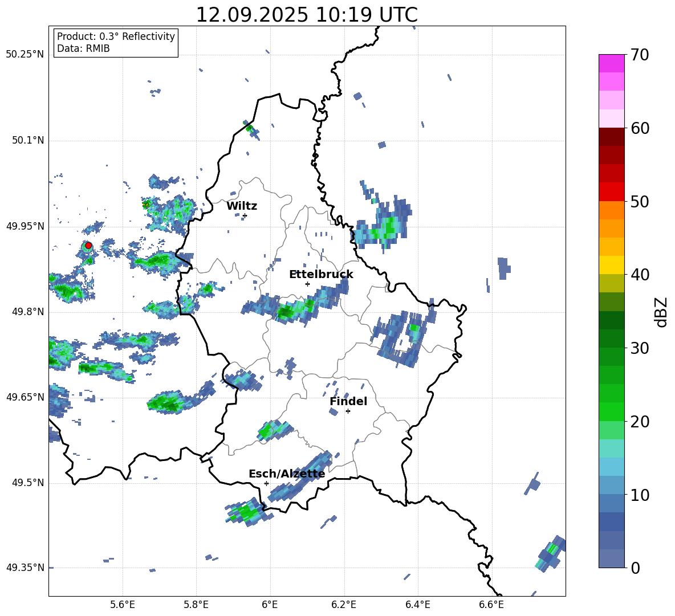675x616 pixels.
Task: Click the 10 value on colorbar
Action: click(x=640, y=495)
